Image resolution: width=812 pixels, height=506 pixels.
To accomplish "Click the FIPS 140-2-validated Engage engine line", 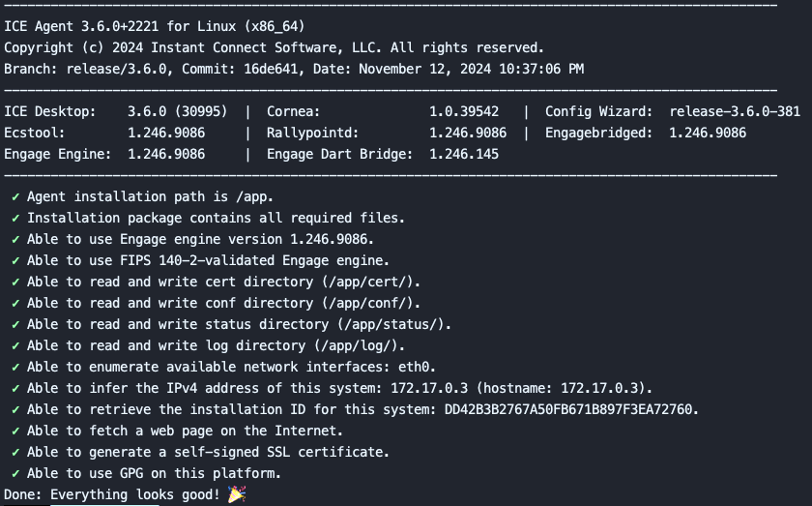I will coord(208,260).
